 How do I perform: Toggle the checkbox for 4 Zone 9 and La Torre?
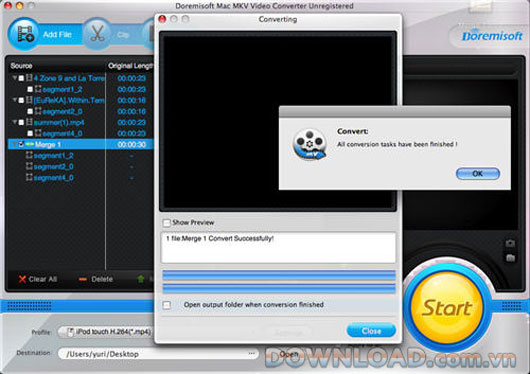[x=21, y=78]
